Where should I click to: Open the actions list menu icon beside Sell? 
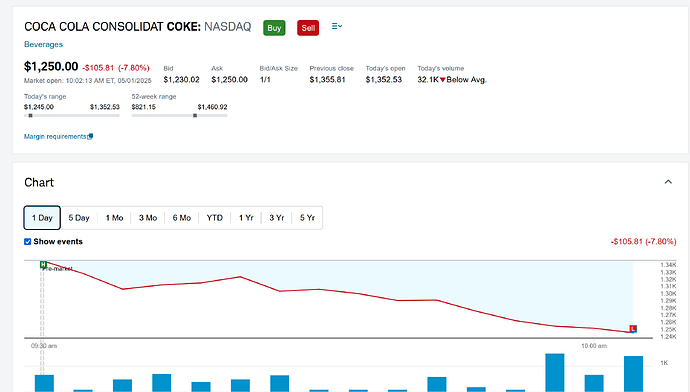pos(337,26)
